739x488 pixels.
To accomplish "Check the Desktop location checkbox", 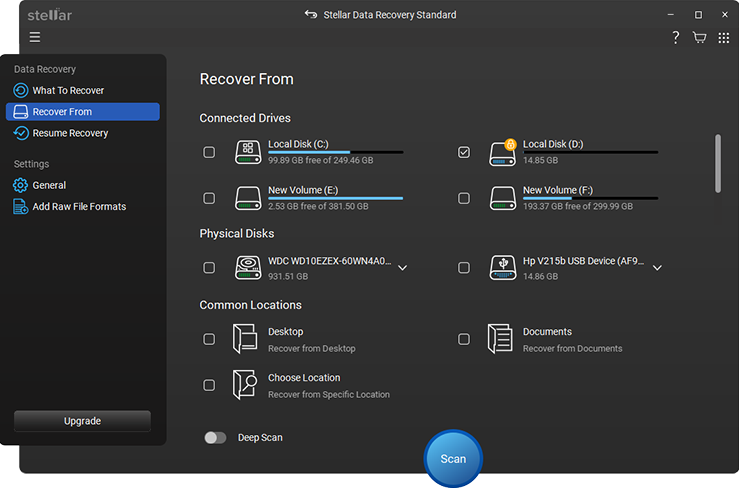I will pos(209,339).
